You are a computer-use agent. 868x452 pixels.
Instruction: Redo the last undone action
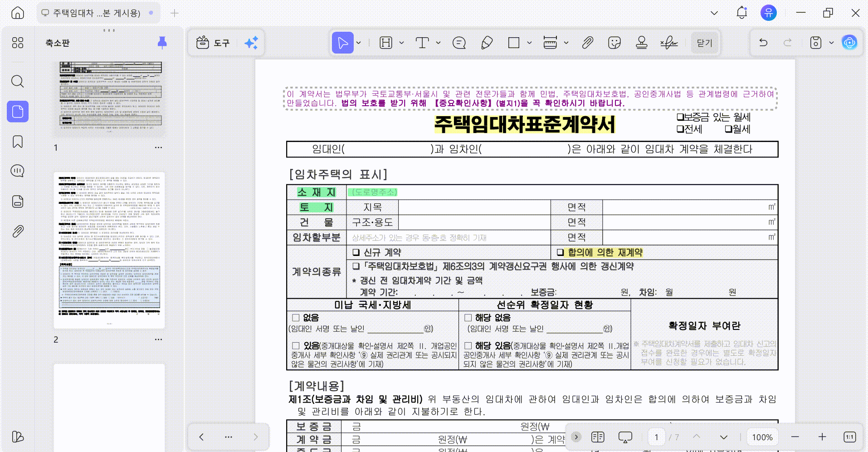pos(788,43)
